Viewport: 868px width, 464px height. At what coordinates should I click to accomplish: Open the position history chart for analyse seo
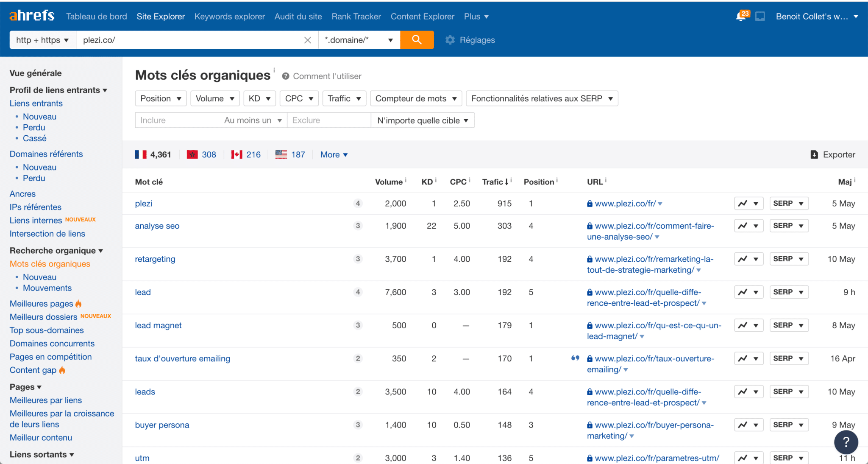click(x=748, y=226)
